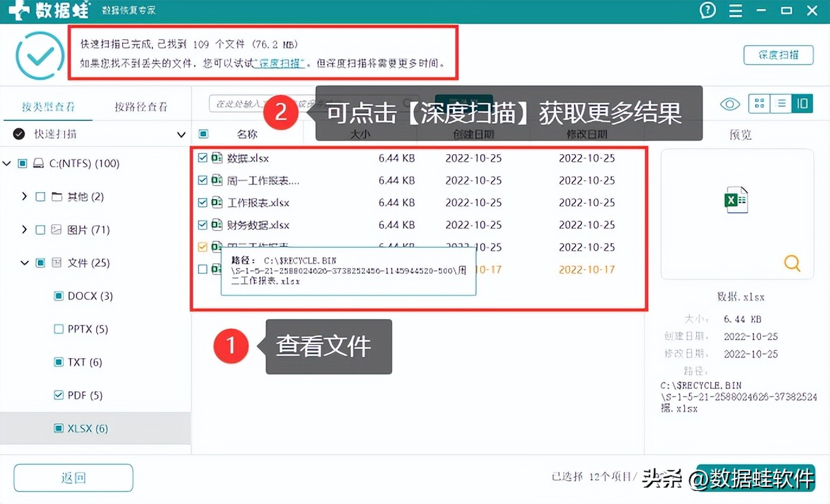This screenshot has width=830, height=504.
Task: Click the document icon beside 文件
Action: point(57,263)
